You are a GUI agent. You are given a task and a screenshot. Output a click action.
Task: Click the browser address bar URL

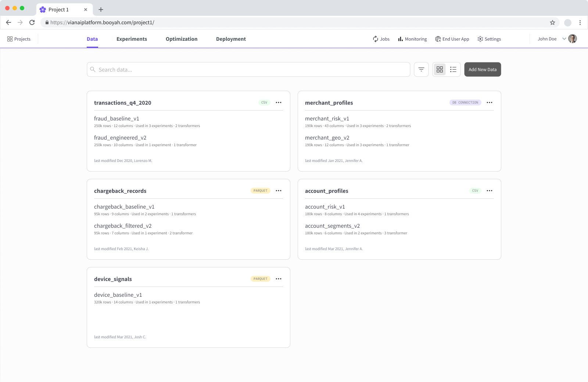tap(102, 22)
